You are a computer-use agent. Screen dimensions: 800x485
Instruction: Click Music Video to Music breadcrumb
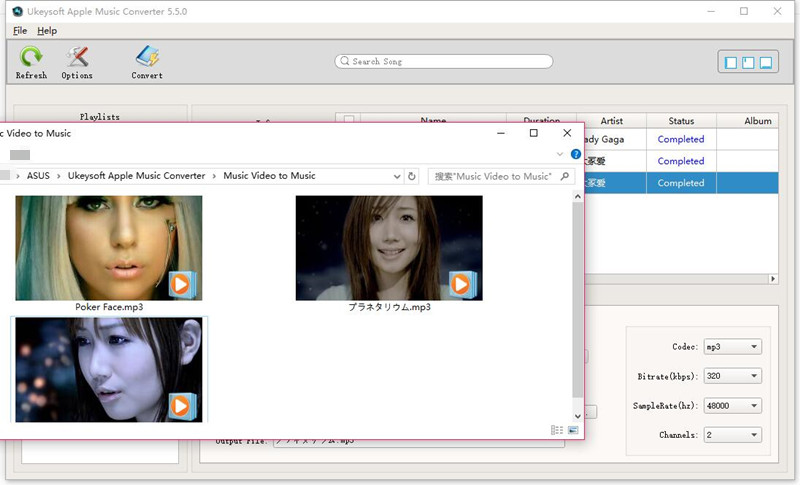pyautogui.click(x=269, y=176)
